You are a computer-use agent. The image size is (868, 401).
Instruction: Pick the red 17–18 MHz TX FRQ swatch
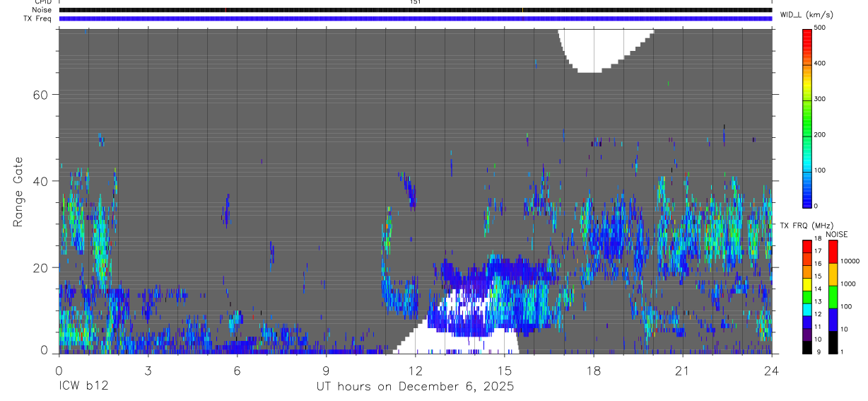[x=807, y=246]
